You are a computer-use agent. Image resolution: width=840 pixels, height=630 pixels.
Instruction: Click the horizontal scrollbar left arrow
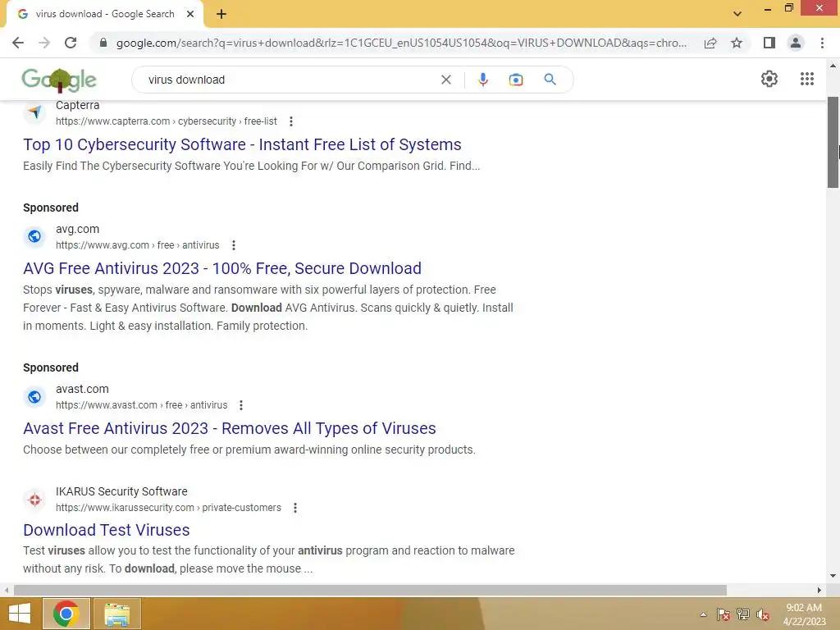coord(6,590)
